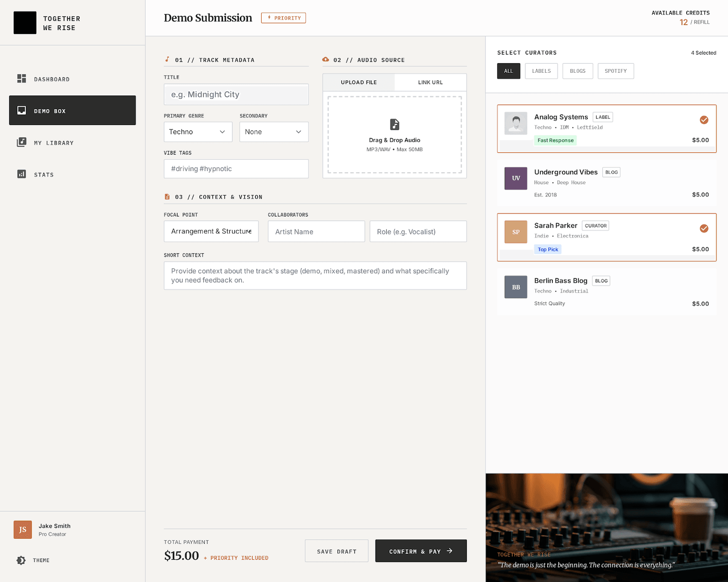
Task: Click the Save Draft button
Action: coord(336,551)
